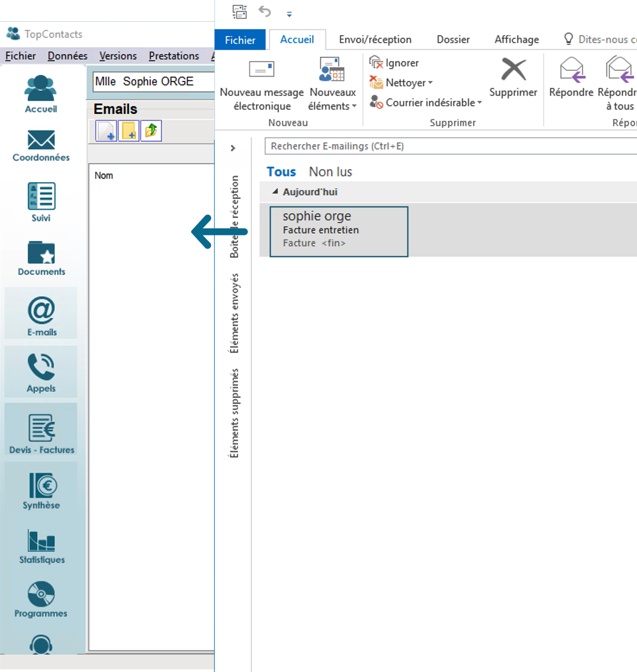Viewport: 637px width, 672px height.
Task: Open the Coordonnées section in sidebar
Action: click(x=41, y=145)
